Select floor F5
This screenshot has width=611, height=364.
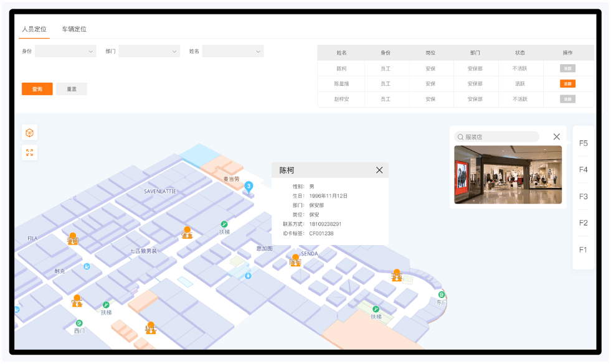[584, 143]
